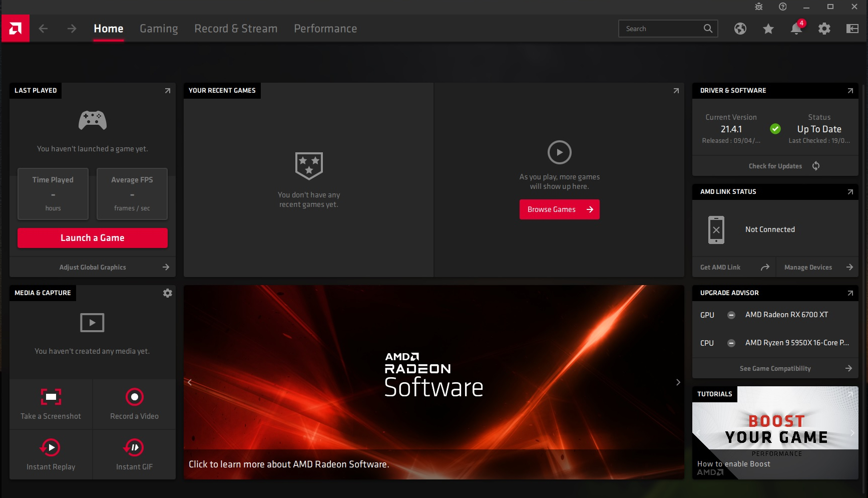The height and width of the screenshot is (498, 868).
Task: Advance the banner carousel with right chevron
Action: 678,382
